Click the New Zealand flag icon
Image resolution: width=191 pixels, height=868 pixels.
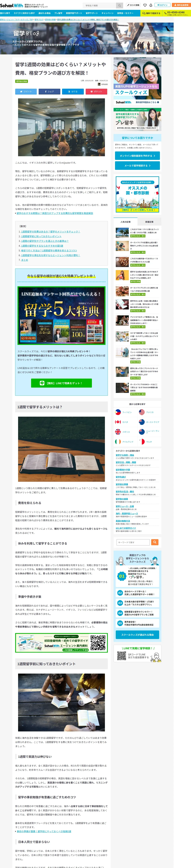click(x=142, y=432)
